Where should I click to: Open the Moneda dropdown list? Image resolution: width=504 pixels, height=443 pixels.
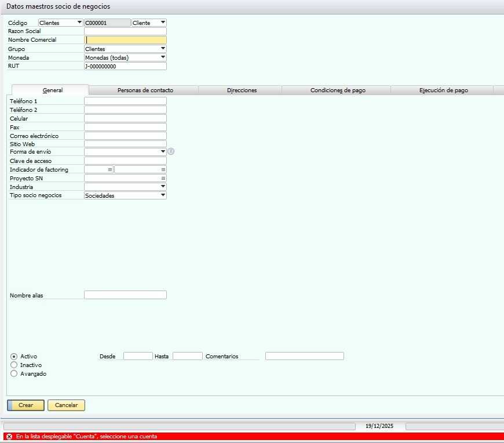tap(163, 57)
